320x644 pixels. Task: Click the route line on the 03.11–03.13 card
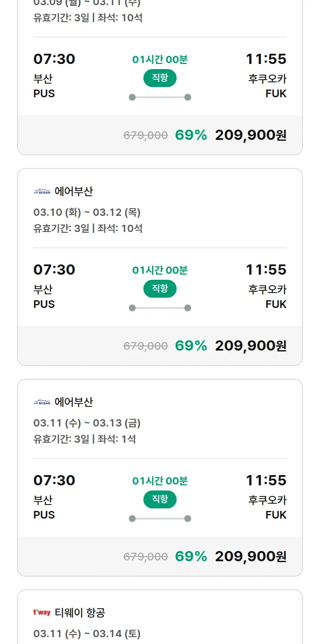click(x=160, y=519)
